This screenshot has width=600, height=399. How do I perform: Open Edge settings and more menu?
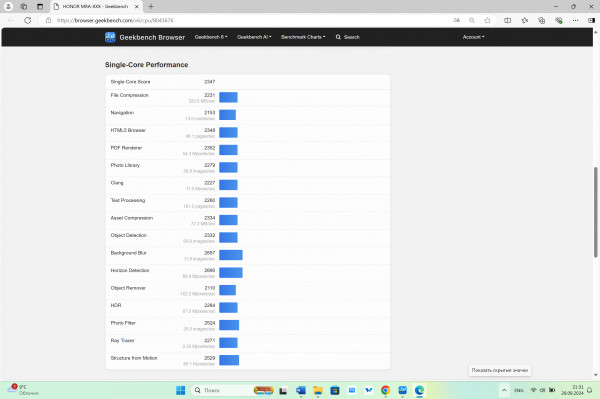click(576, 20)
